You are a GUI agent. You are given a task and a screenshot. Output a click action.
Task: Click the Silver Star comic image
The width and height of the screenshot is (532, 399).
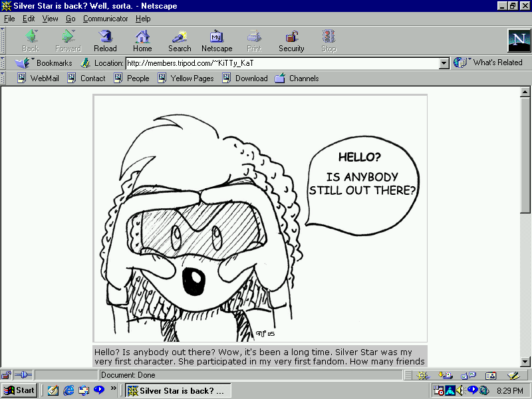pyautogui.click(x=260, y=219)
